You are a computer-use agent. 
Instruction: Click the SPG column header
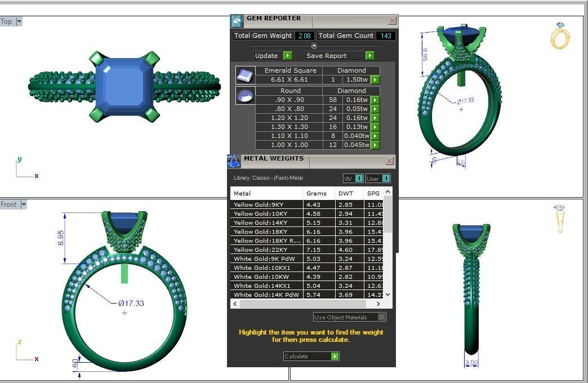[x=373, y=193]
